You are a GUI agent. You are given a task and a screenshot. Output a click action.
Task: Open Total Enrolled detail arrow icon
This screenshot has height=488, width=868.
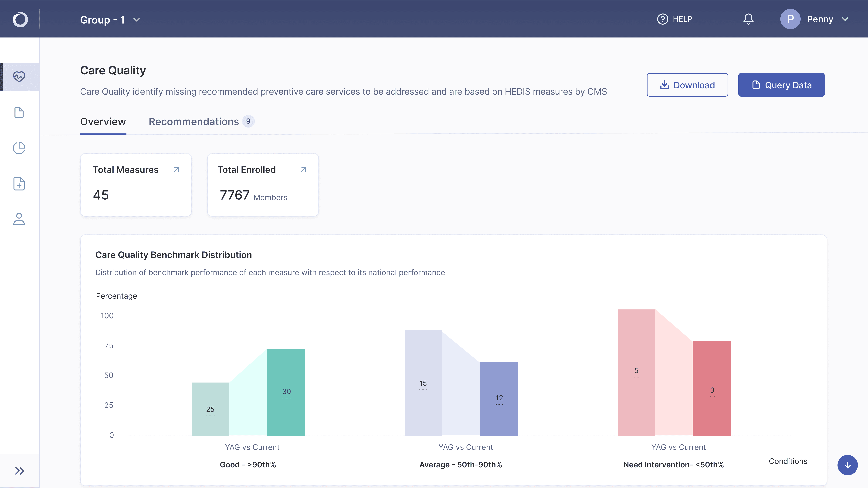[x=304, y=169]
